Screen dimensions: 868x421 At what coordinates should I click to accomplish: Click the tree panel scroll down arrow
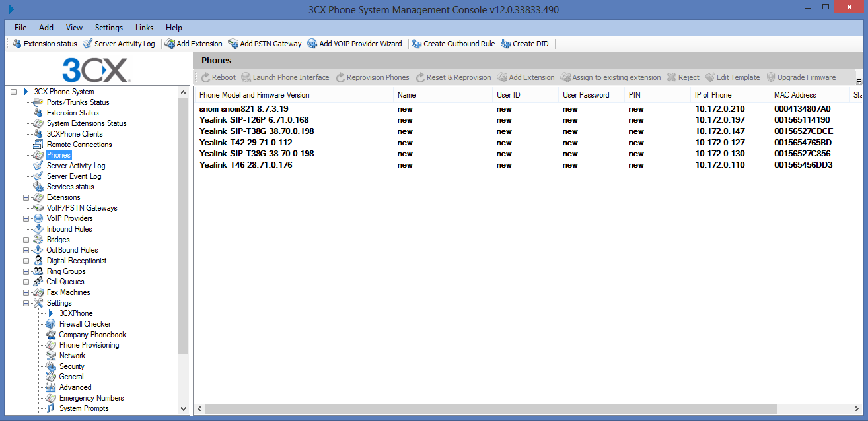click(184, 409)
